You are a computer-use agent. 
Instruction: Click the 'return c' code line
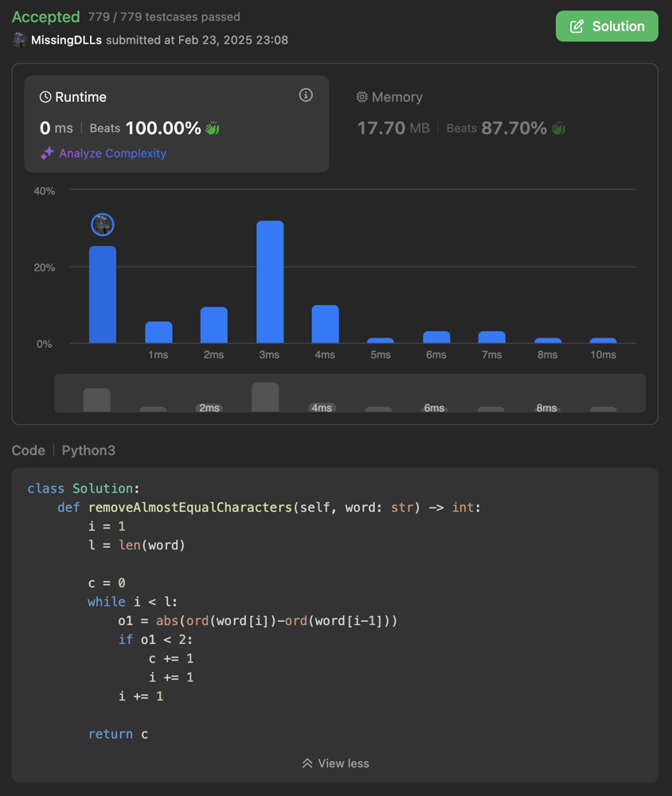[x=118, y=734]
